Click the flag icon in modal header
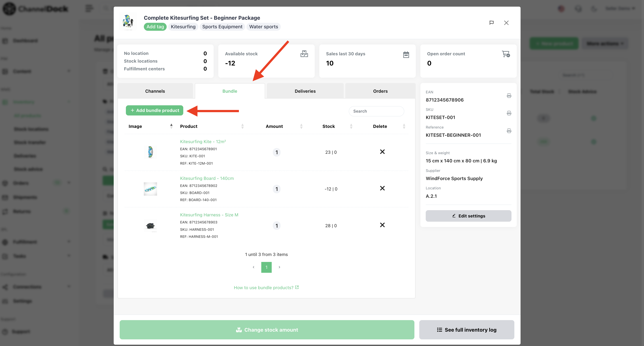Viewport: 644px width, 346px height. pyautogui.click(x=491, y=23)
